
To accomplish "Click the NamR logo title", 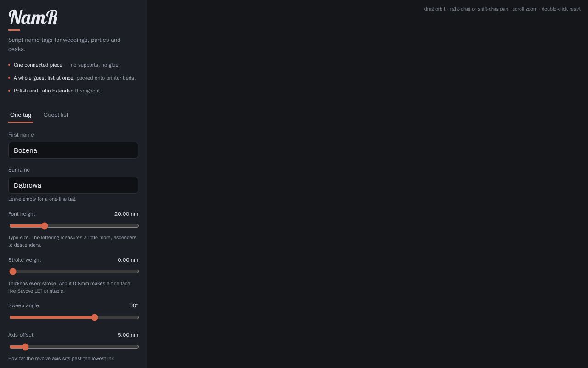I will 33,17.
